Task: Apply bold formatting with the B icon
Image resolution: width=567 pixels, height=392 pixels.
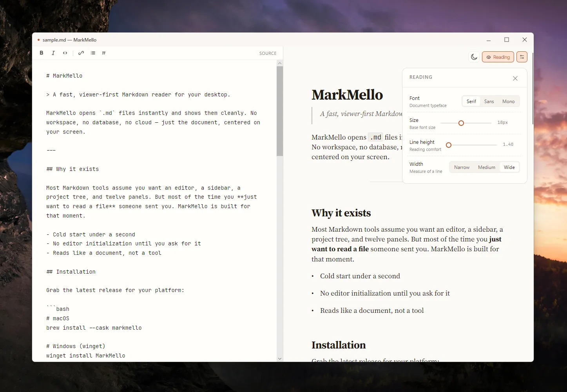Action: coord(42,53)
